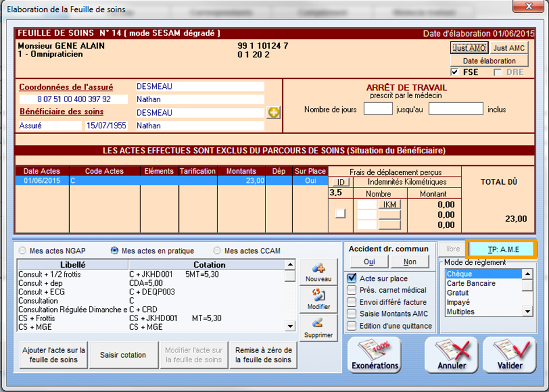Click the Just AMO button
This screenshot has width=549, height=392.
(x=469, y=48)
